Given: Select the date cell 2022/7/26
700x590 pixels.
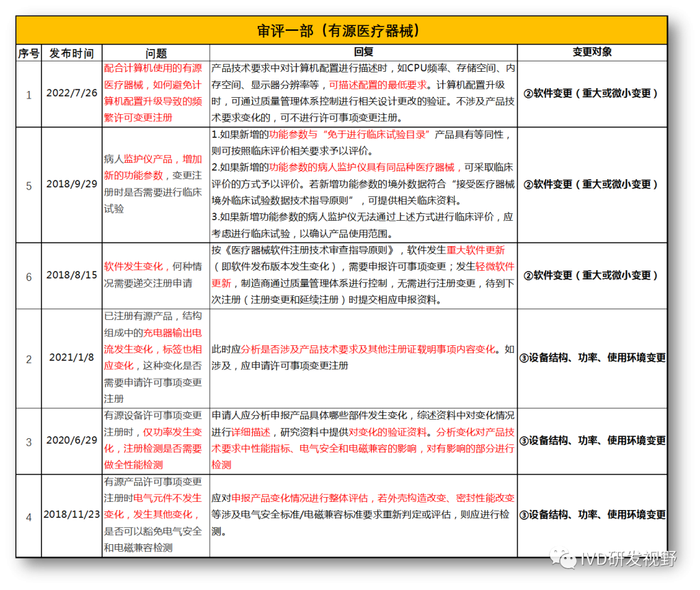Looking at the screenshot, I should 72,94.
